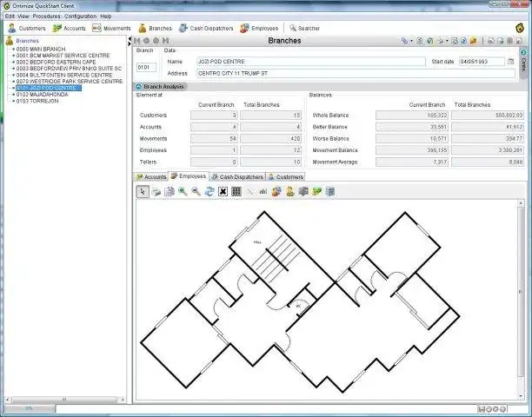Image resolution: width=532 pixels, height=417 pixels.
Task: Open the Edit menu
Action: pos(10,17)
